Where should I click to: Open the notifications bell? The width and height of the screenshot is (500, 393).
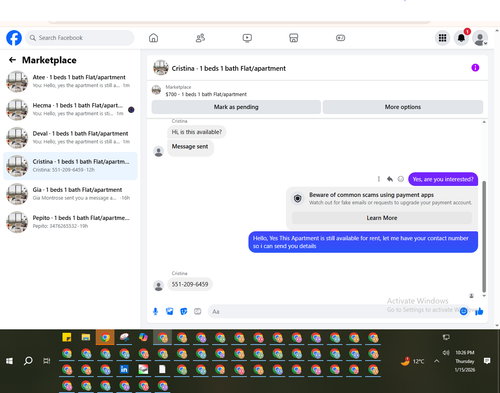(x=461, y=38)
